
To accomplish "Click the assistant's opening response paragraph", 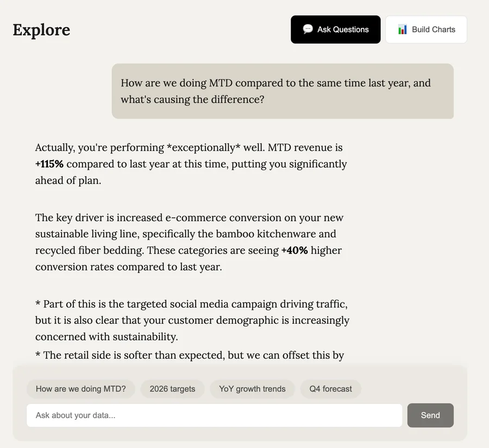I will tap(191, 163).
